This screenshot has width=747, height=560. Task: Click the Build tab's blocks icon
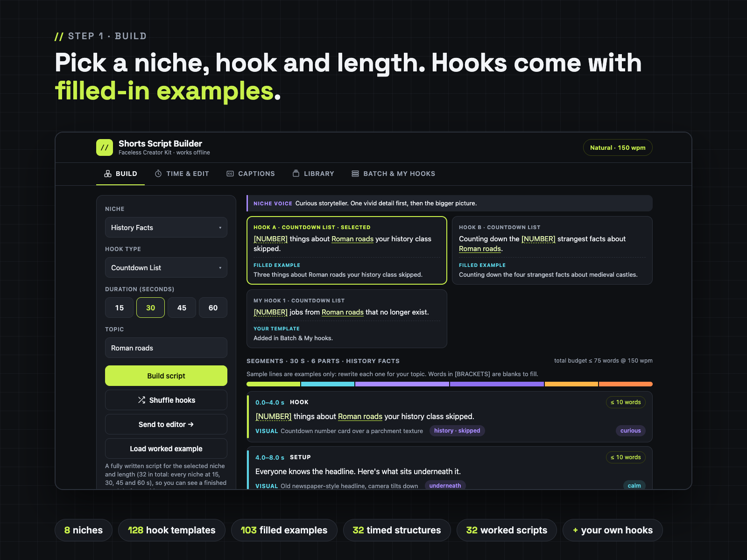(108, 174)
